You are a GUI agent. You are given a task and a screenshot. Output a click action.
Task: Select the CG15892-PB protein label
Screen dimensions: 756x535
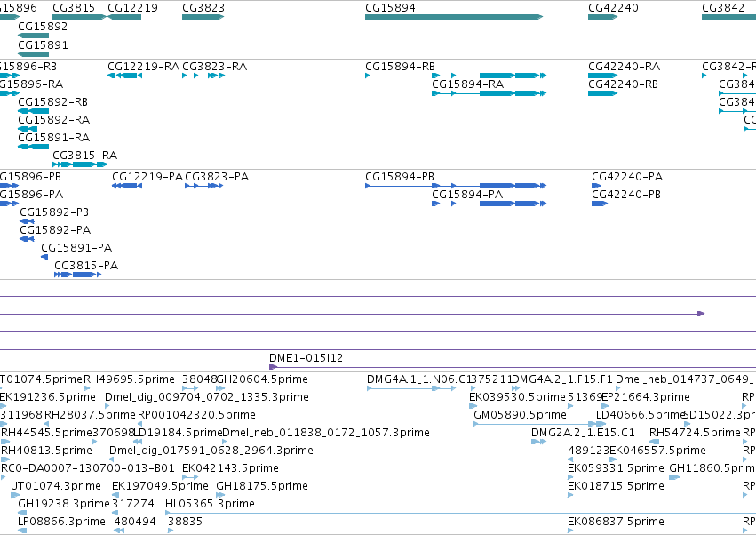click(x=54, y=212)
